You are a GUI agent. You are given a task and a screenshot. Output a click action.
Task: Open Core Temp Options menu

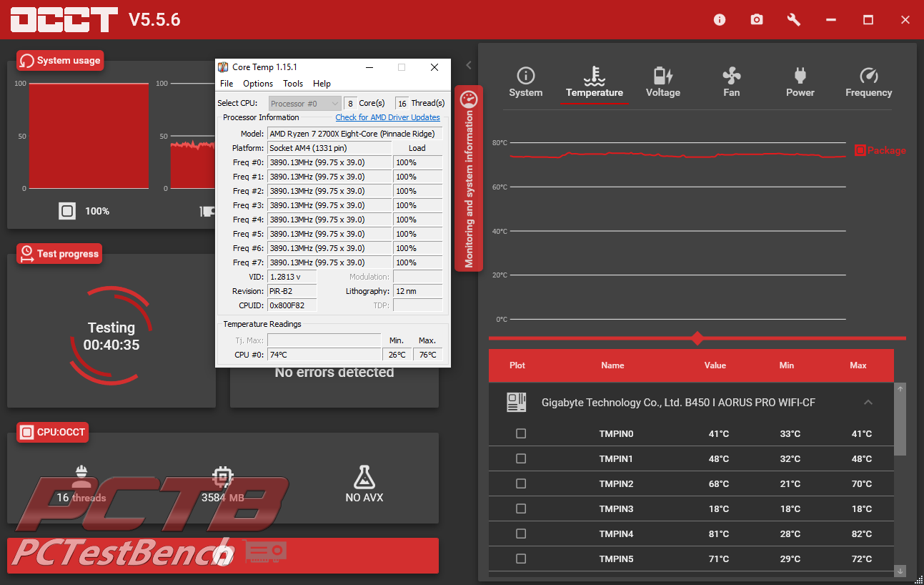point(258,84)
